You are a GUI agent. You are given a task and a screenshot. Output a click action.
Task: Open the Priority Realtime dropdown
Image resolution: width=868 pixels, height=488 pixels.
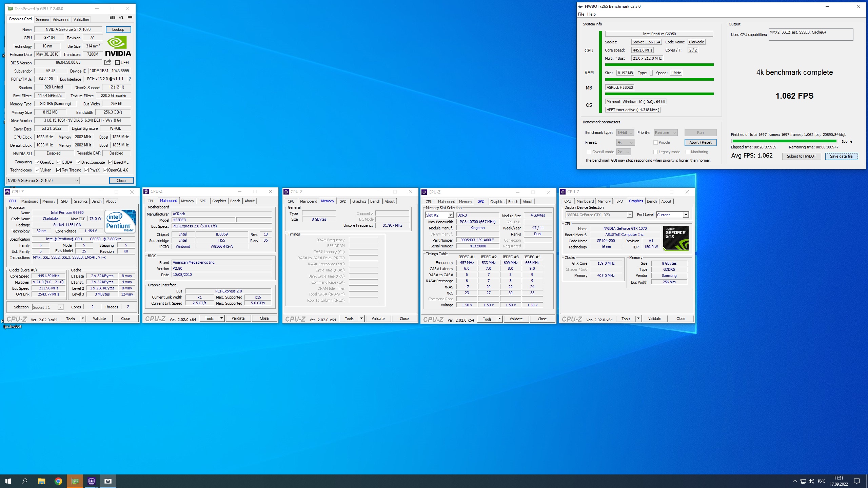pyautogui.click(x=666, y=133)
